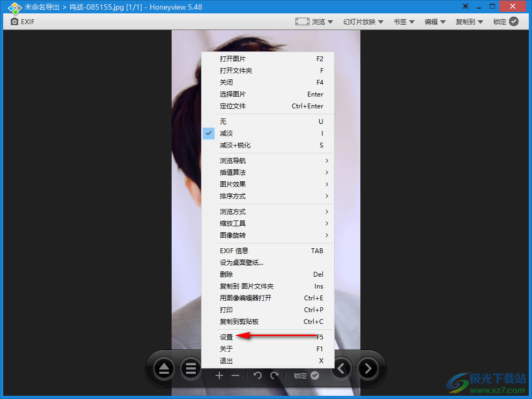Viewport: 532px width, 399px height.
Task: Expand 图像旋转 submenu
Action: tap(268, 235)
